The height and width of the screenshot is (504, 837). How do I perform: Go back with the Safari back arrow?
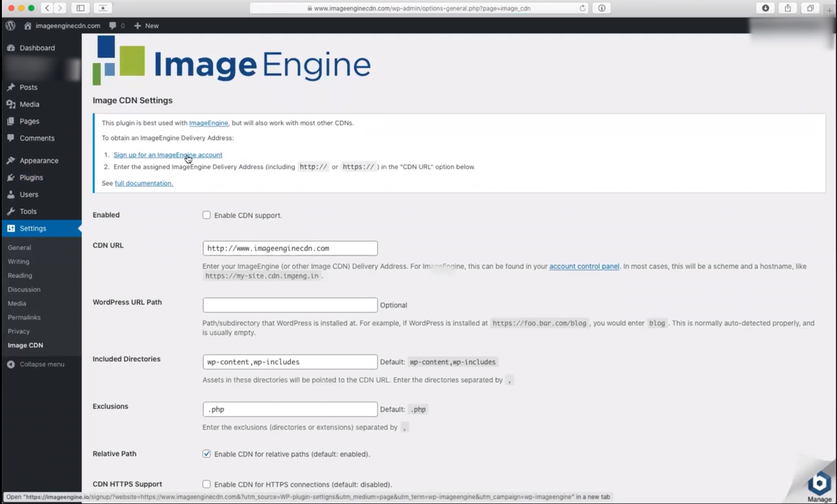(47, 8)
